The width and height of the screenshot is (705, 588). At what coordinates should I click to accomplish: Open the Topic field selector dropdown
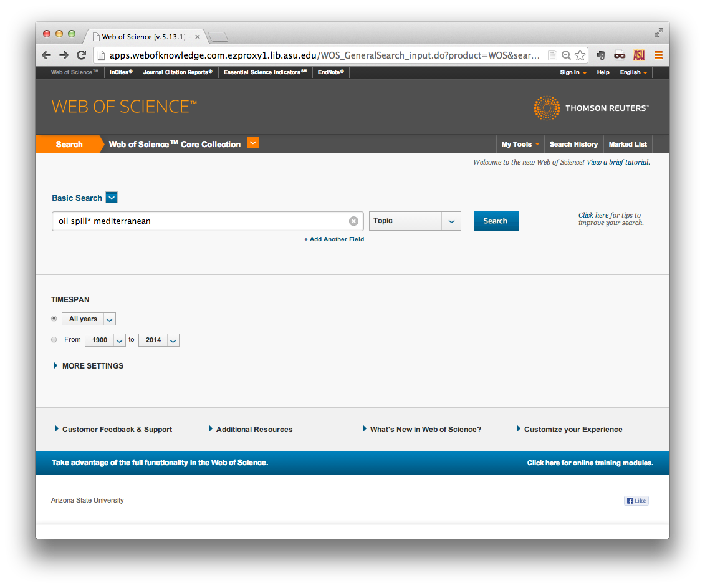[x=415, y=221]
